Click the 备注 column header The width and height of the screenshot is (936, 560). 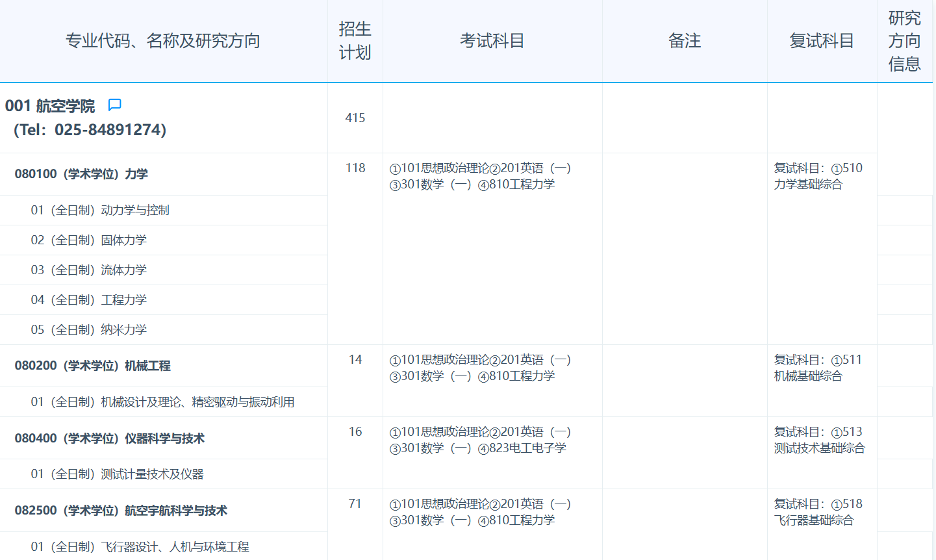(x=685, y=40)
